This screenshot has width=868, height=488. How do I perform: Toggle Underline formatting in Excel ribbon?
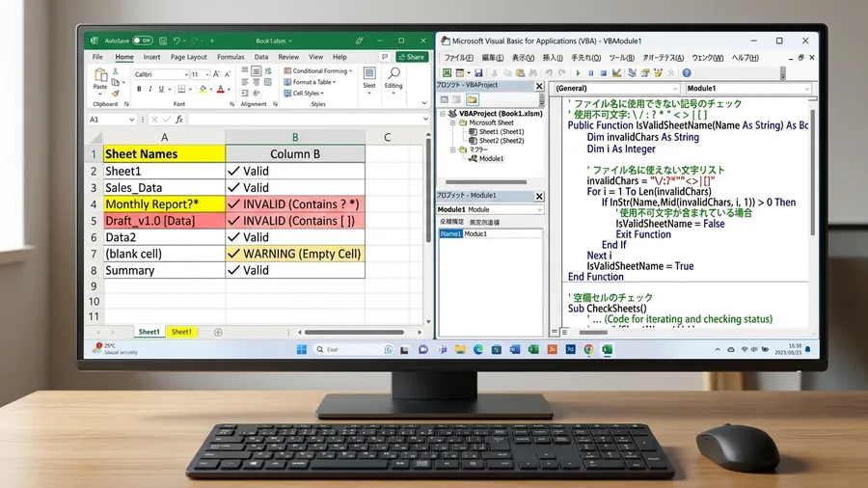pyautogui.click(x=161, y=89)
